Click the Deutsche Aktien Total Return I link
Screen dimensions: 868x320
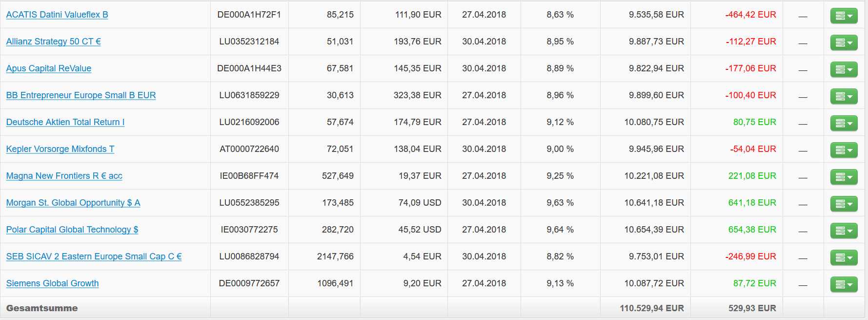coord(65,122)
